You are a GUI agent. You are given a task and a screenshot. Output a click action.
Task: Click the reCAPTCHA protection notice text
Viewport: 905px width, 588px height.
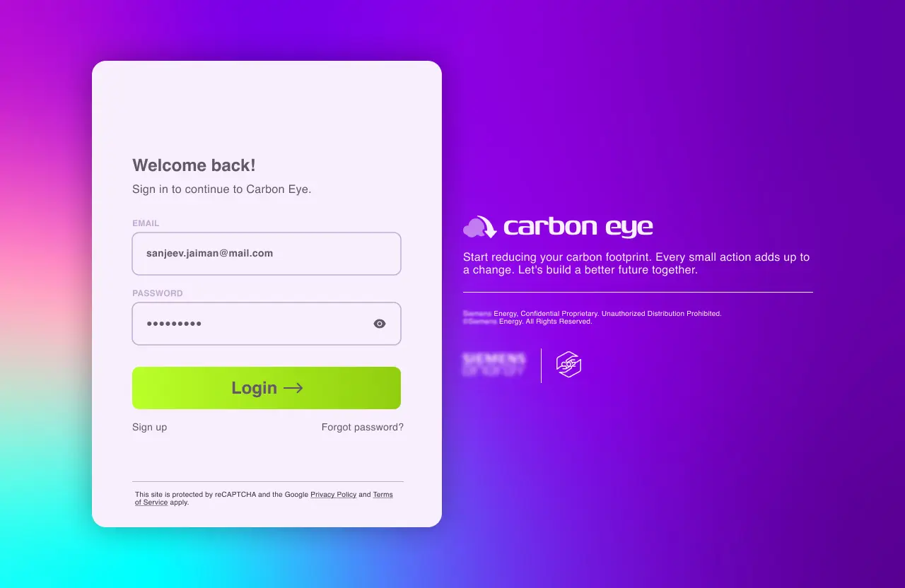coord(264,498)
